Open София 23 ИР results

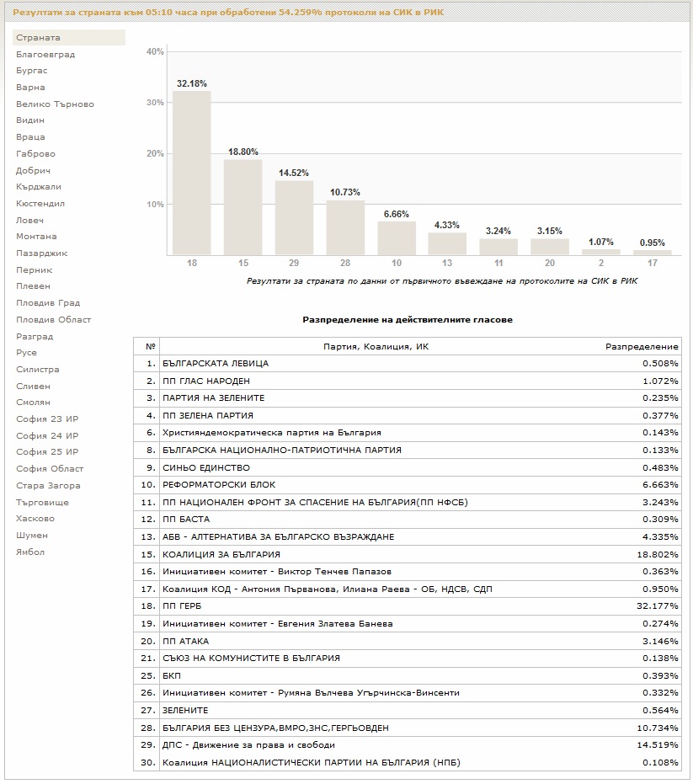[47, 419]
